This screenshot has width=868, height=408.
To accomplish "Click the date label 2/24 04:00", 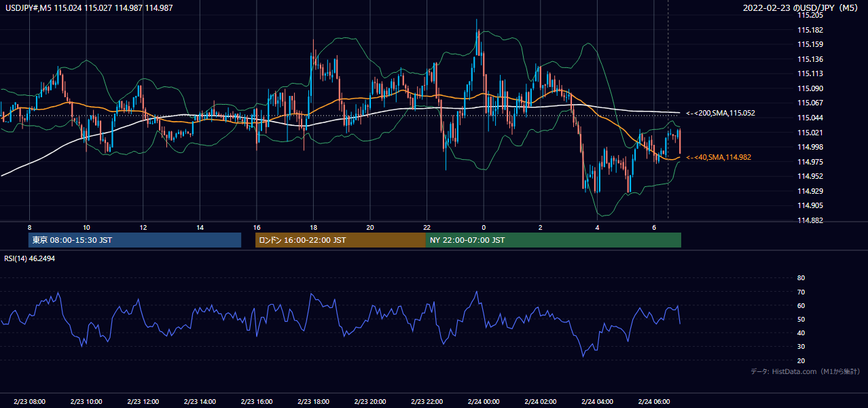I will coord(597,401).
